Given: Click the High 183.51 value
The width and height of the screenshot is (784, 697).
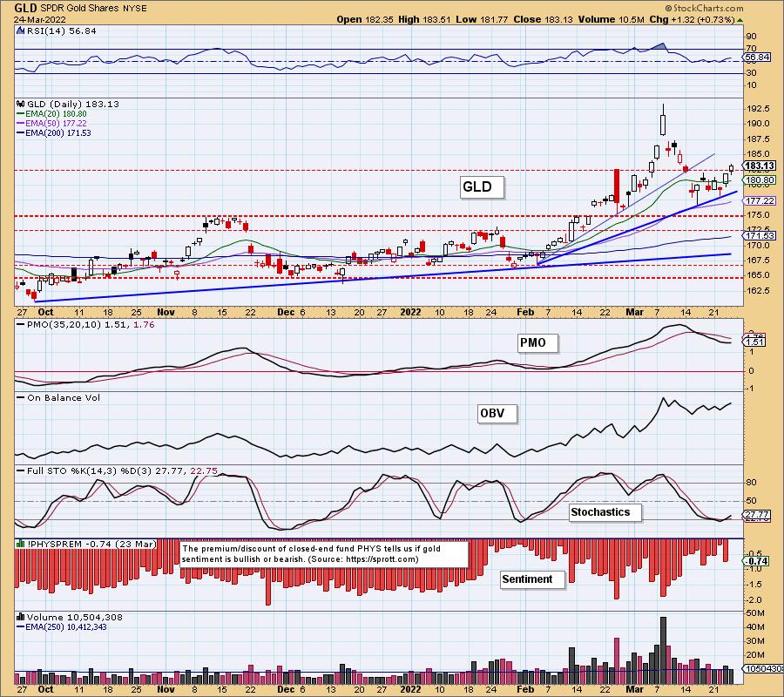Looking at the screenshot, I should (x=424, y=19).
